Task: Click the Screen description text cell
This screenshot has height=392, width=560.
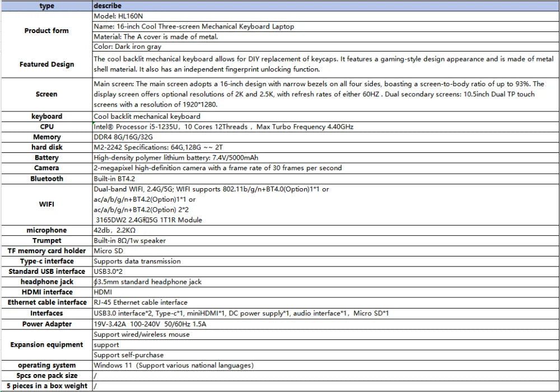Action: click(326, 94)
